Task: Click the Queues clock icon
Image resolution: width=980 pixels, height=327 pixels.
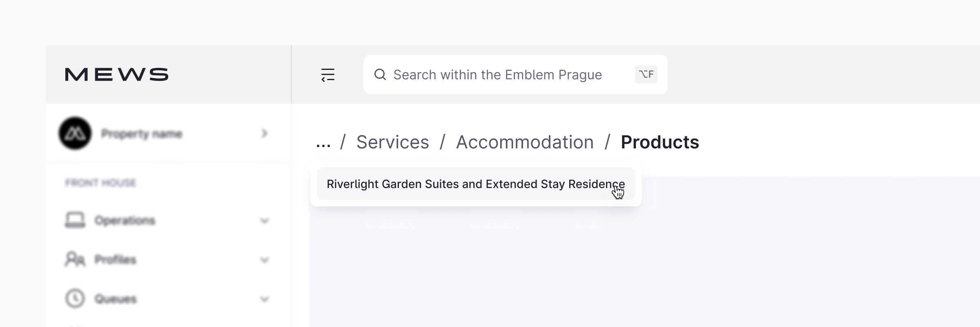Action: (75, 298)
